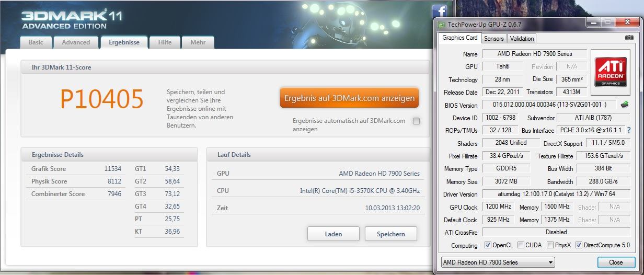Select the Graphics Card tab in GPU-Z
644x275 pixels.
460,38
